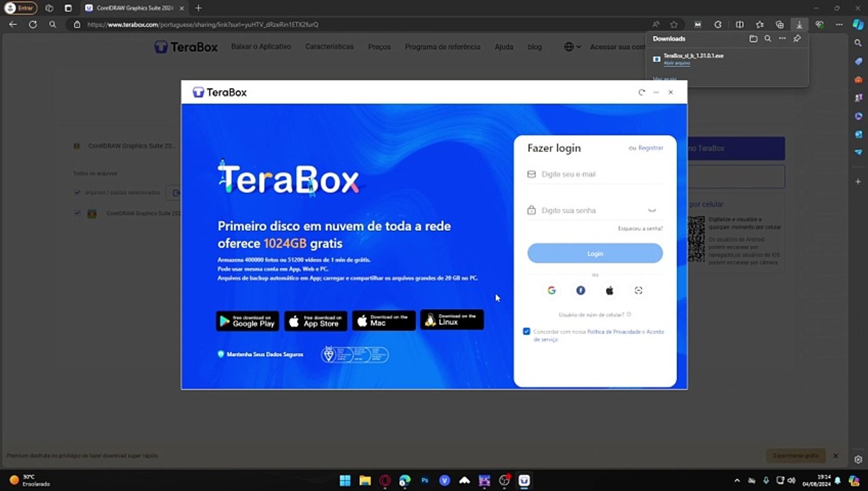The image size is (868, 491).
Task: Open Opera browser from taskbar
Action: [385, 480]
